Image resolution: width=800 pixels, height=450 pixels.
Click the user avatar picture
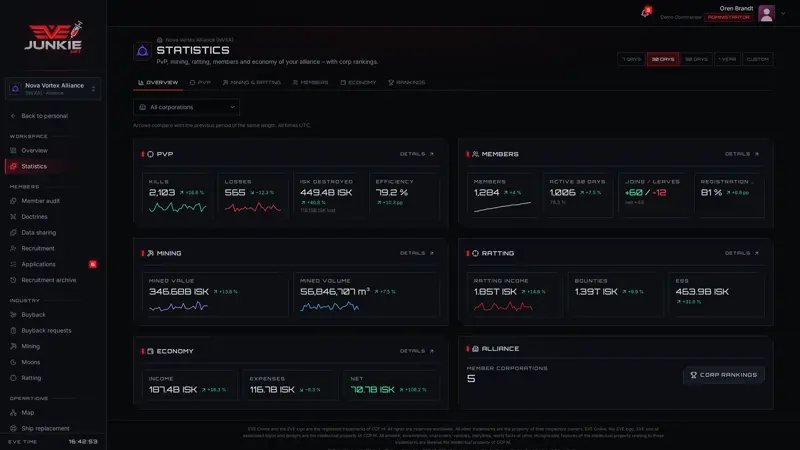tap(766, 13)
